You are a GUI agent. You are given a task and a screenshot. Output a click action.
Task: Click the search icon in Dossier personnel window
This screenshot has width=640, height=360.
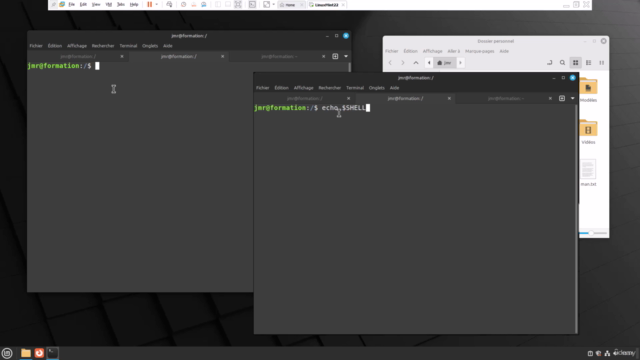point(562,63)
